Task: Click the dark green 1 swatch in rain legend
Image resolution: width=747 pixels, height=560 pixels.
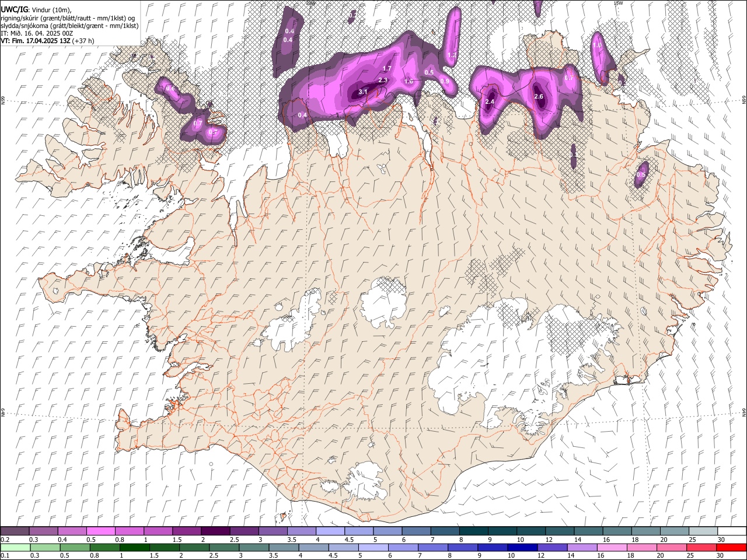Action: [135, 547]
